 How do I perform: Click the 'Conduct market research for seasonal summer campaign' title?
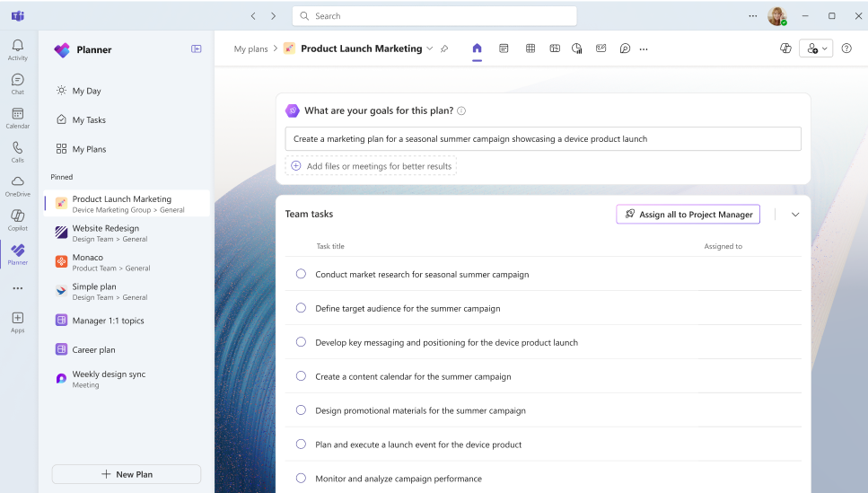(x=422, y=274)
